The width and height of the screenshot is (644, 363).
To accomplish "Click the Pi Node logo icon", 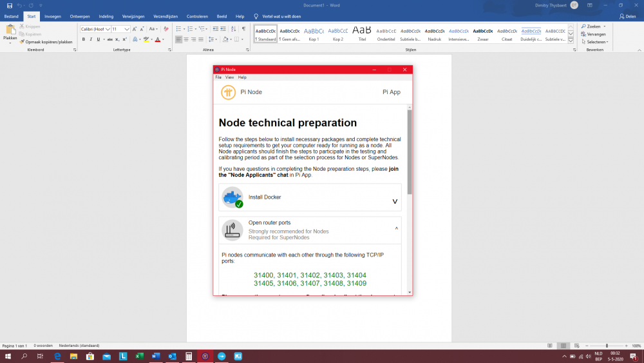I will tap(228, 92).
